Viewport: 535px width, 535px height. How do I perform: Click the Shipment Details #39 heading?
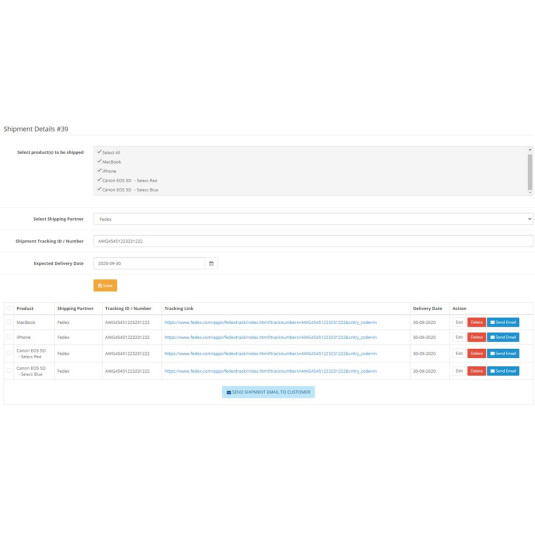(x=36, y=129)
